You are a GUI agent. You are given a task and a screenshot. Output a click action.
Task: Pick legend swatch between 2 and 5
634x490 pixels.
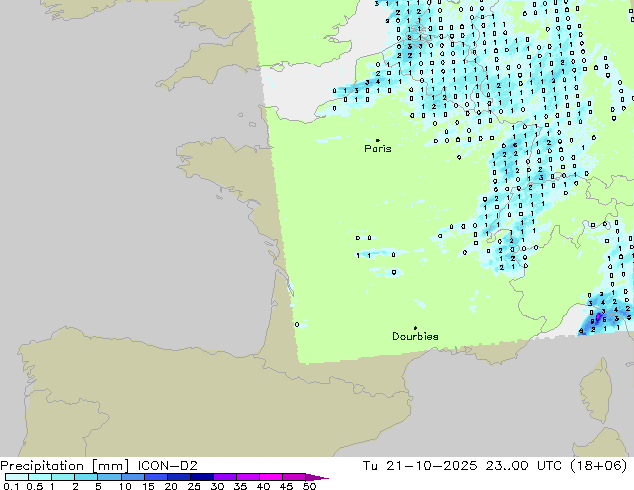86,477
